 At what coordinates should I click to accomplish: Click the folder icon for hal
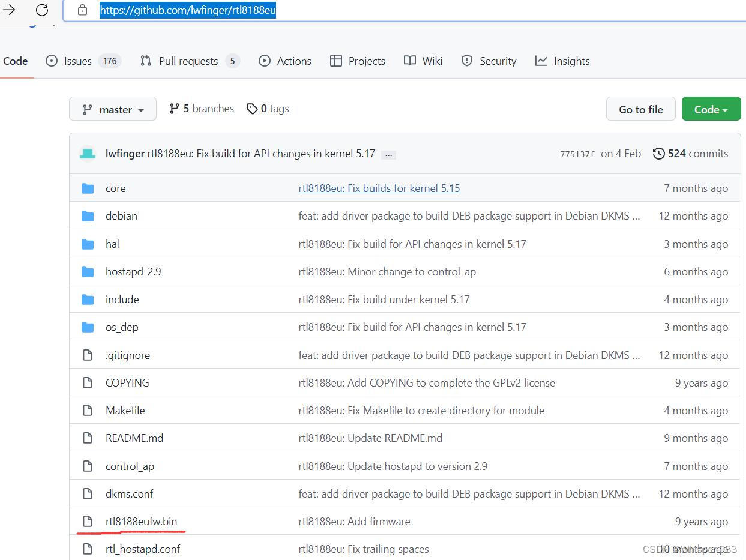tap(88, 244)
